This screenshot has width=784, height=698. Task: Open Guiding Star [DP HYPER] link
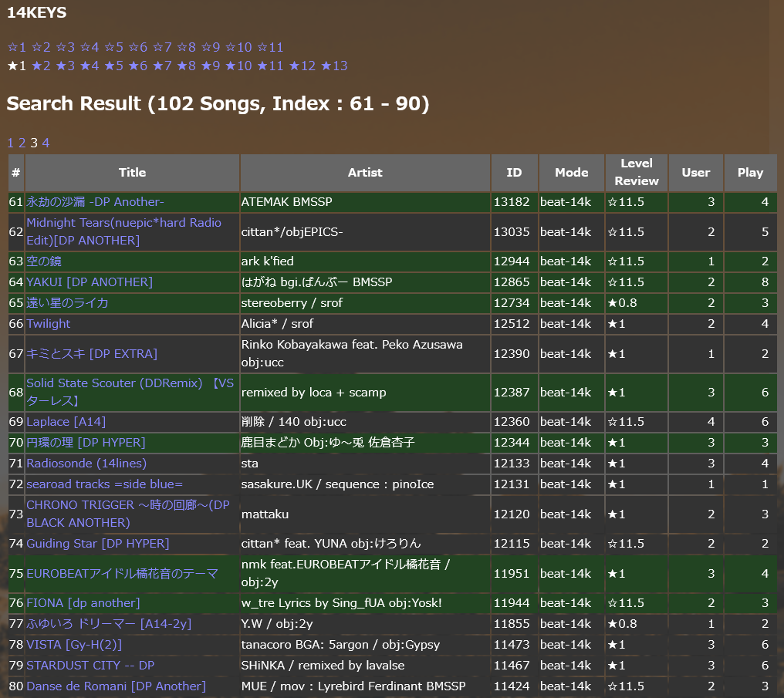coord(98,544)
